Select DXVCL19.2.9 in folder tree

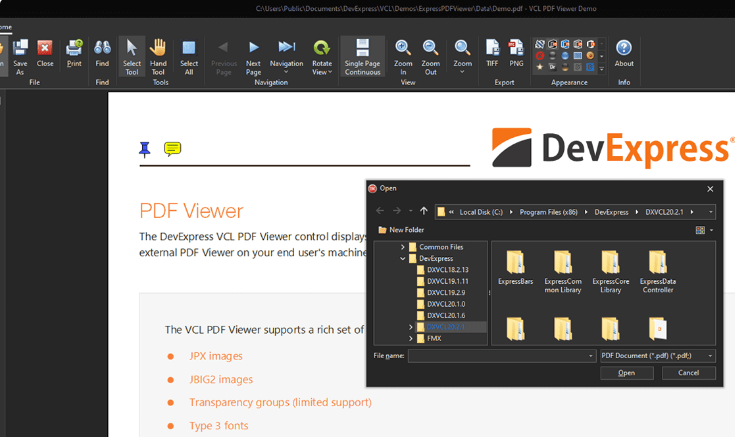(446, 293)
